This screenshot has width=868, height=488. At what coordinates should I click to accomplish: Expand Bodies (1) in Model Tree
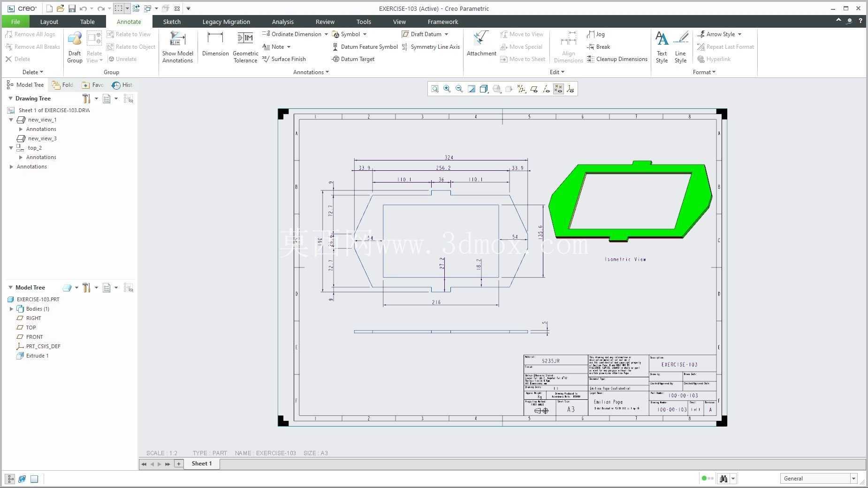click(12, 309)
